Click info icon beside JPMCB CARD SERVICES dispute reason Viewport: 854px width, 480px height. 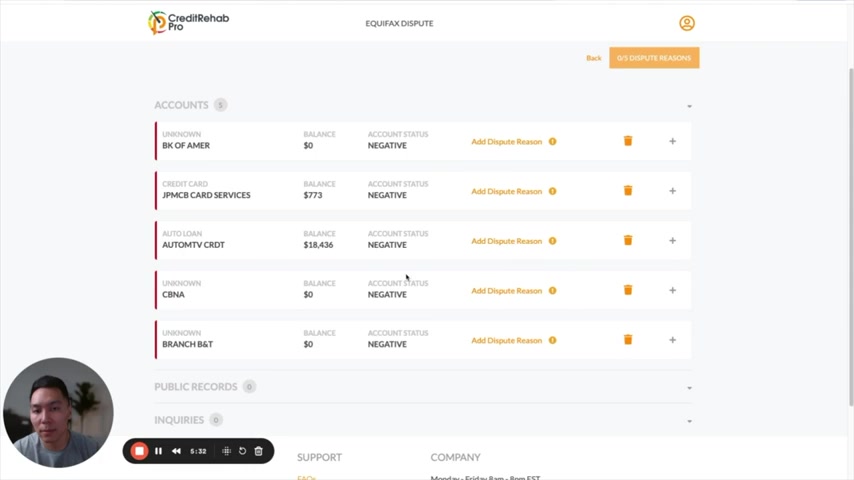552,191
